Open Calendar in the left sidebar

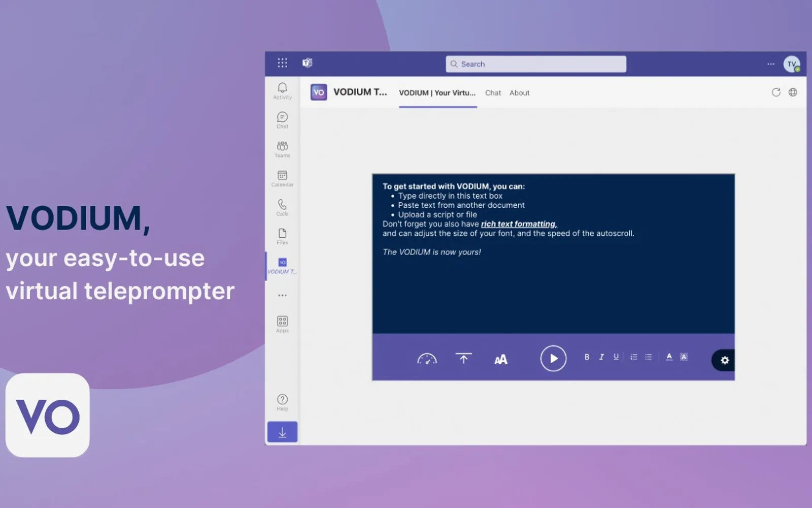pos(282,179)
